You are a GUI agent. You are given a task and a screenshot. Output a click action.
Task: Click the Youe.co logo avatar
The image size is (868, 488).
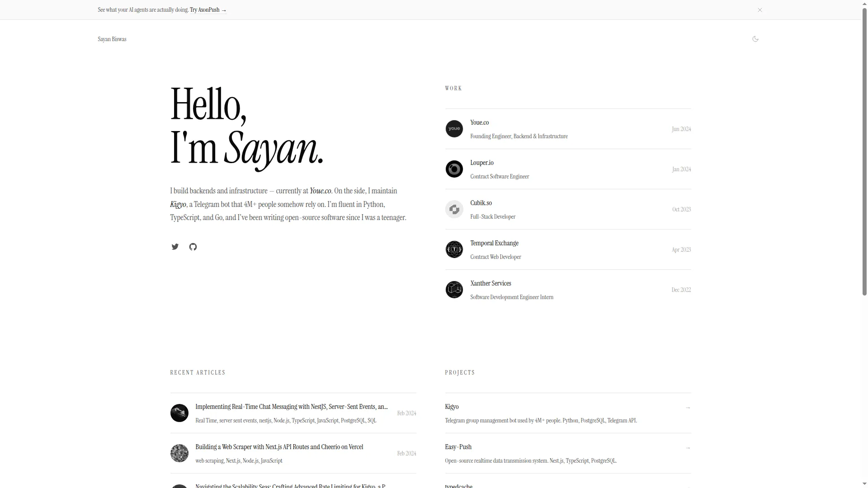click(454, 129)
